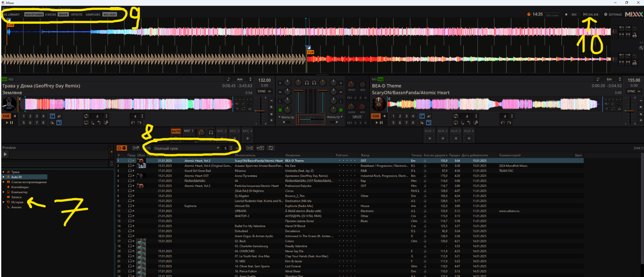
Task: Toggle MIC 1 headphone listen
Action: (211, 133)
